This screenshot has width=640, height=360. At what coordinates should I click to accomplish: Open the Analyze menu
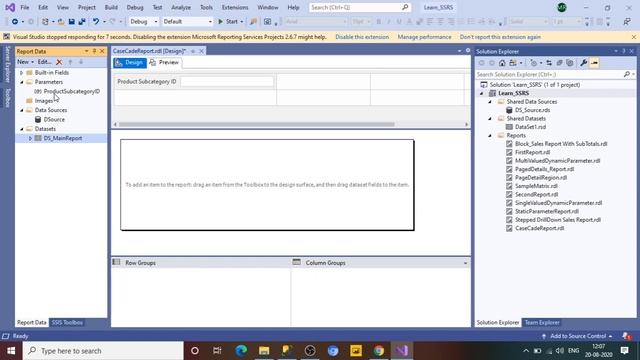(181, 7)
